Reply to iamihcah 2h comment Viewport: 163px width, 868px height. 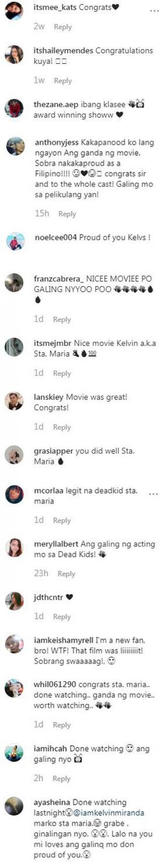tap(61, 778)
